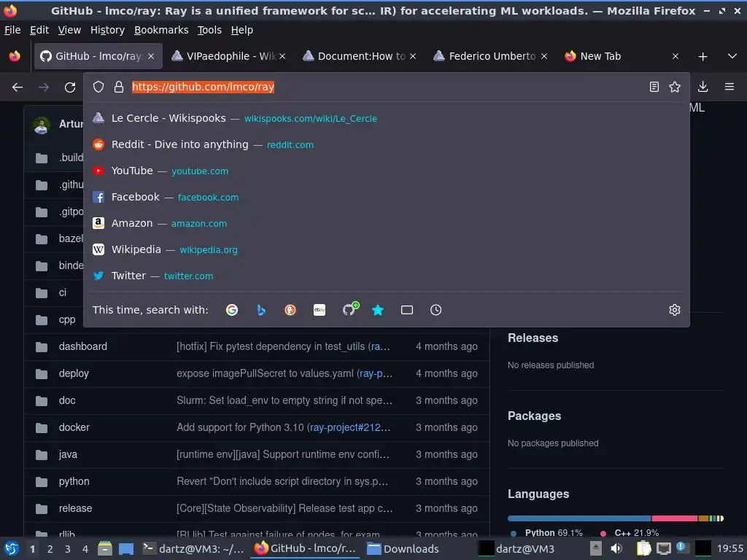
Task: Switch to the New Tab tab
Action: click(622, 56)
